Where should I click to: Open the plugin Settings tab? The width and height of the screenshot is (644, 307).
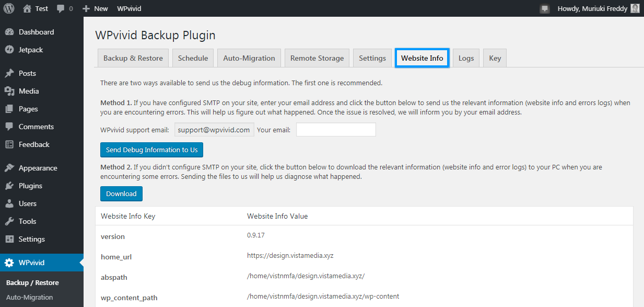coord(372,58)
